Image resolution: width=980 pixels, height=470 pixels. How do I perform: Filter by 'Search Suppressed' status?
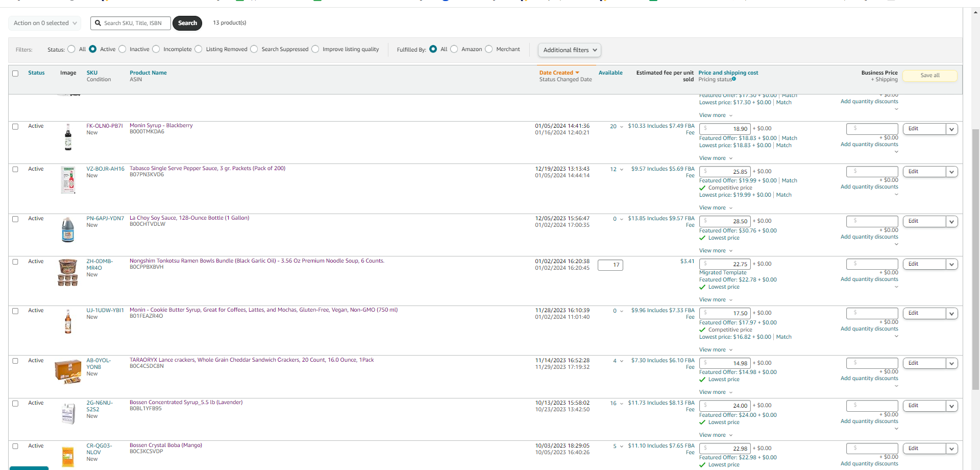254,49
